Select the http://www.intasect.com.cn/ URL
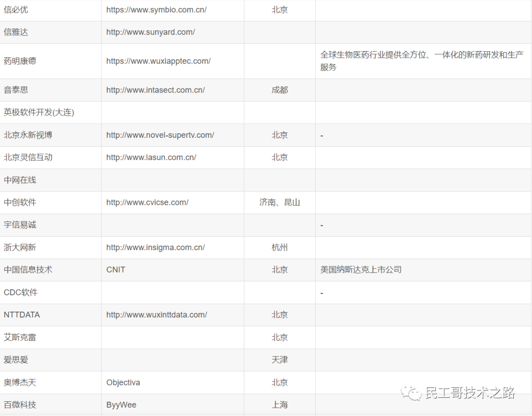 coord(155,90)
